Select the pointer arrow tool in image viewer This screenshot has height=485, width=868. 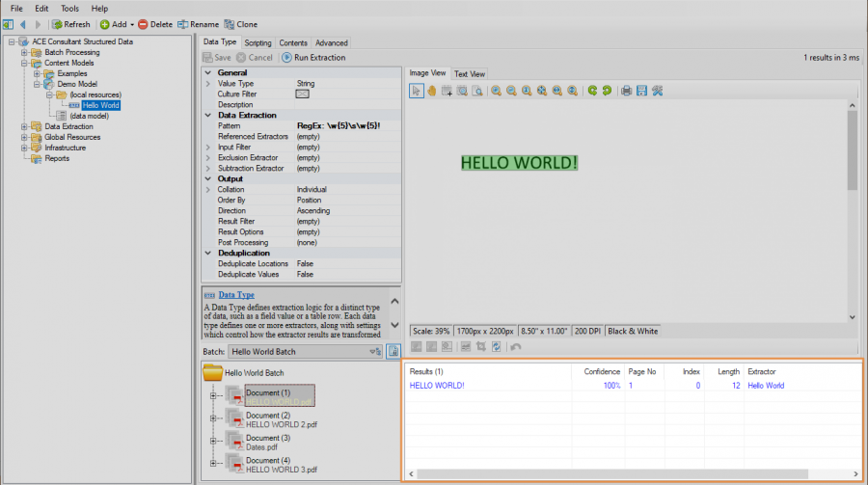(417, 91)
